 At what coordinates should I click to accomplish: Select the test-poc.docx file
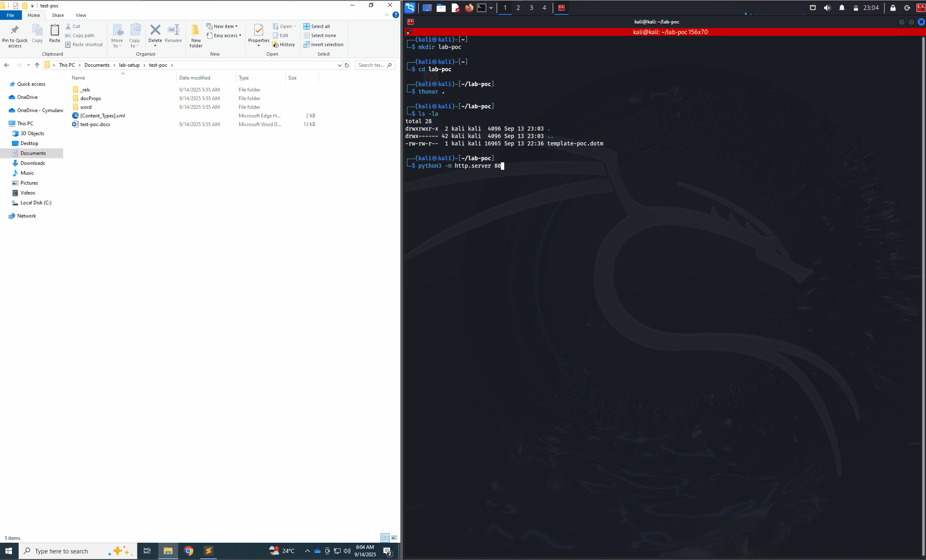click(95, 124)
